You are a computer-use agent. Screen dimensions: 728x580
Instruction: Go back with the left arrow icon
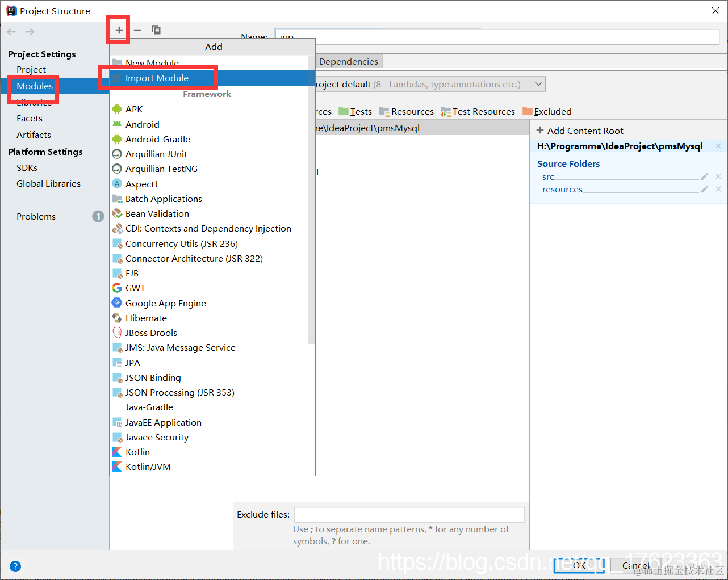pos(11,32)
